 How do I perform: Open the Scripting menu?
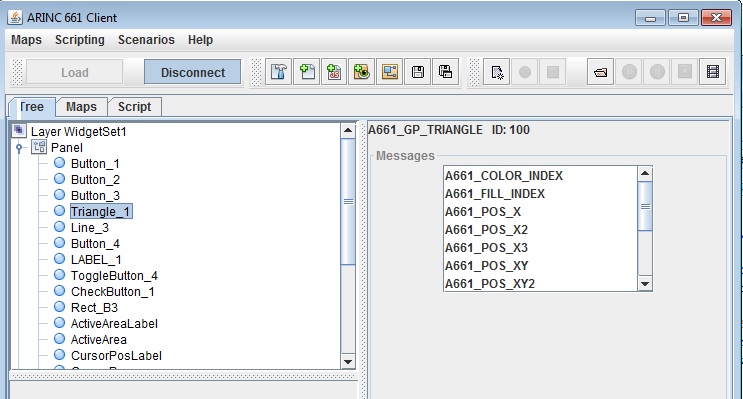tap(80, 40)
